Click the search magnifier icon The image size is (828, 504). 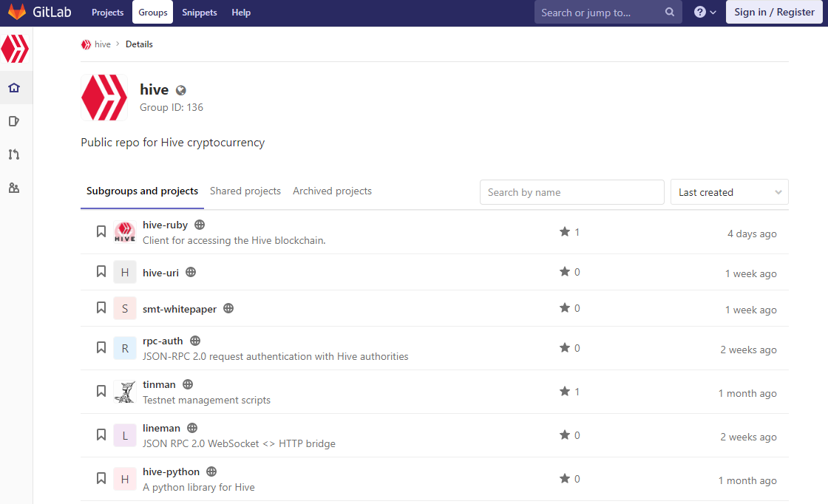tap(670, 12)
